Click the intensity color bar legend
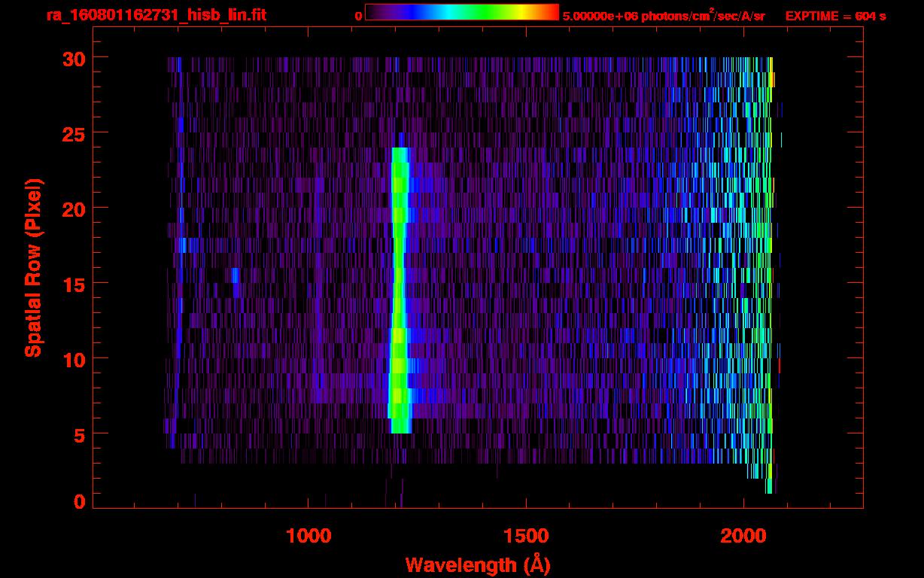The width and height of the screenshot is (924, 578). [462, 12]
